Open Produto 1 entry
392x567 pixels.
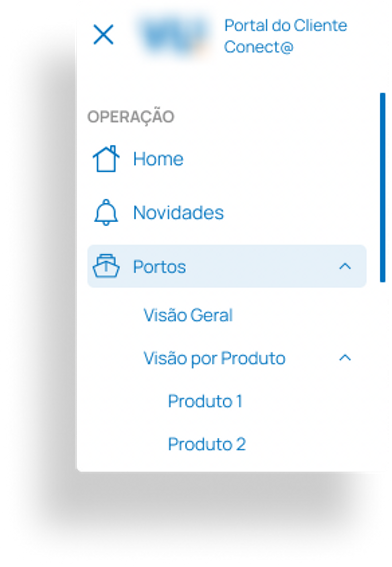click(205, 401)
